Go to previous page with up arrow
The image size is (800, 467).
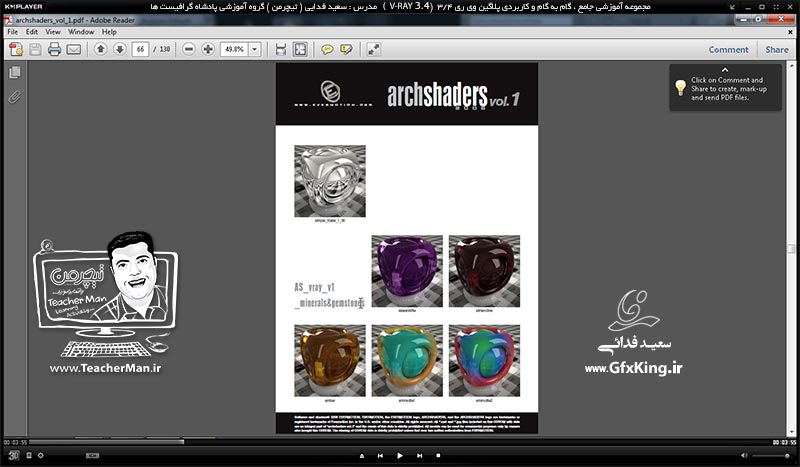point(101,49)
